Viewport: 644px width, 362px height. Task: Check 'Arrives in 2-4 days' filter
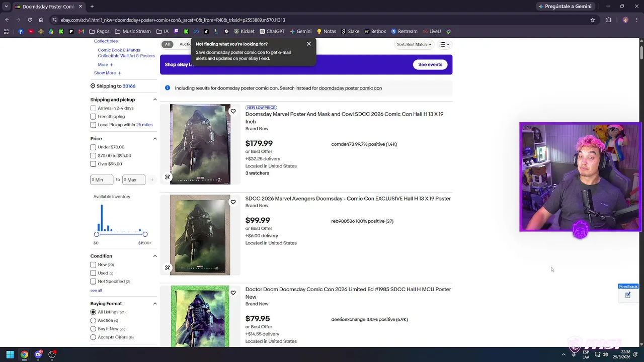[93, 108]
